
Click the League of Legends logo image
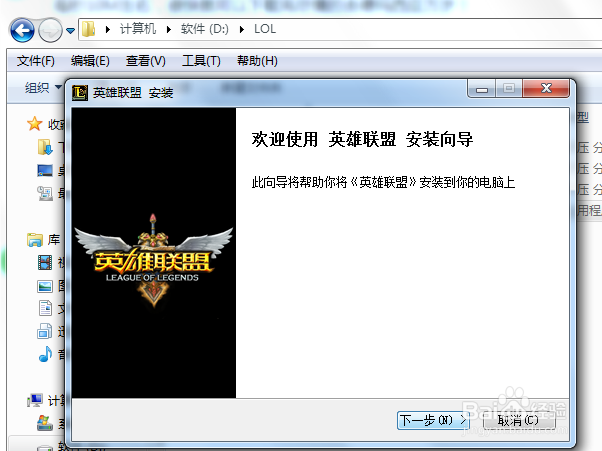coord(154,261)
